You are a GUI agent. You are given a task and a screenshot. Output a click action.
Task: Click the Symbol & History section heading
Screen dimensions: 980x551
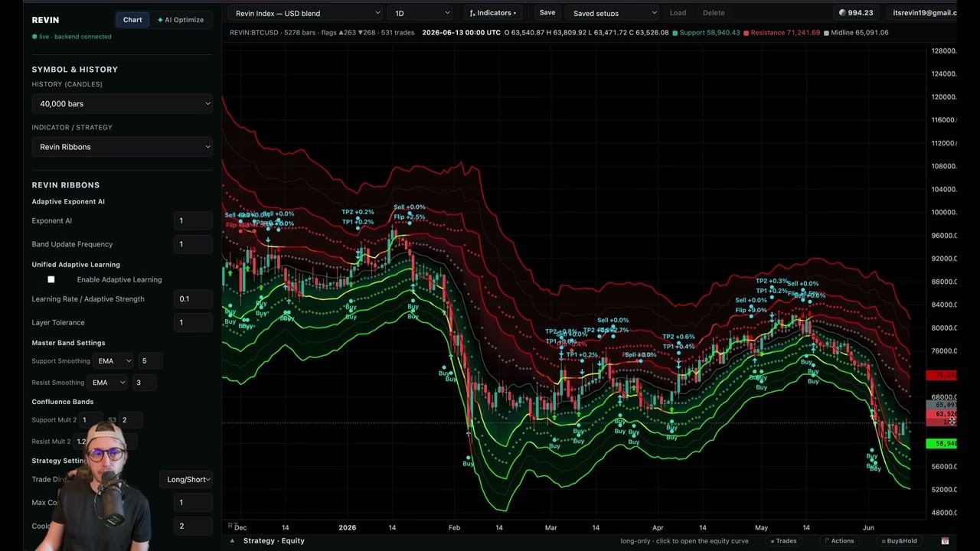click(x=75, y=69)
